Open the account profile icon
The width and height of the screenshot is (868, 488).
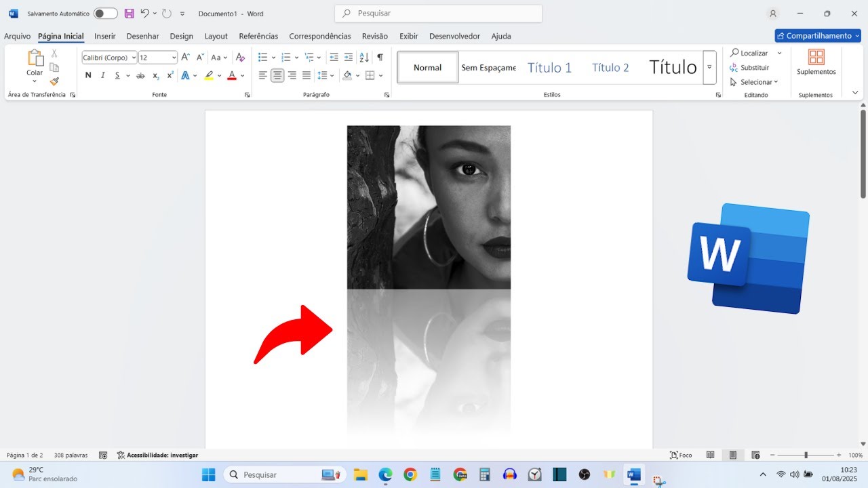click(x=773, y=14)
